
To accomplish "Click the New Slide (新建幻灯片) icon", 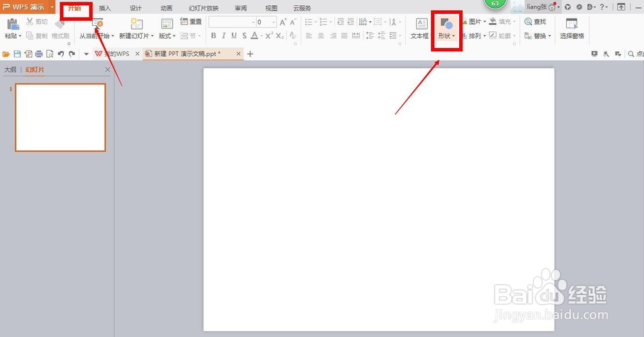I will click(137, 24).
